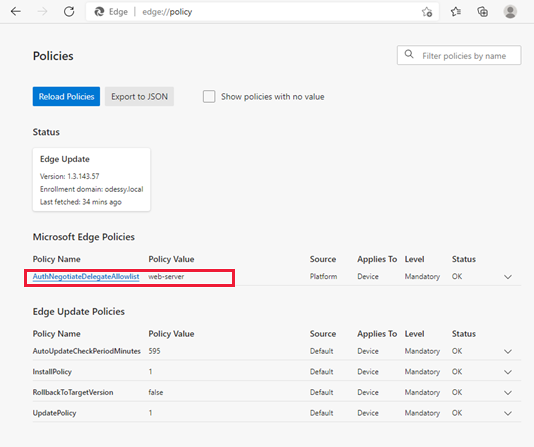Screen dimensions: 534x447
Task: Click Export to JSON button
Action: 139,96
